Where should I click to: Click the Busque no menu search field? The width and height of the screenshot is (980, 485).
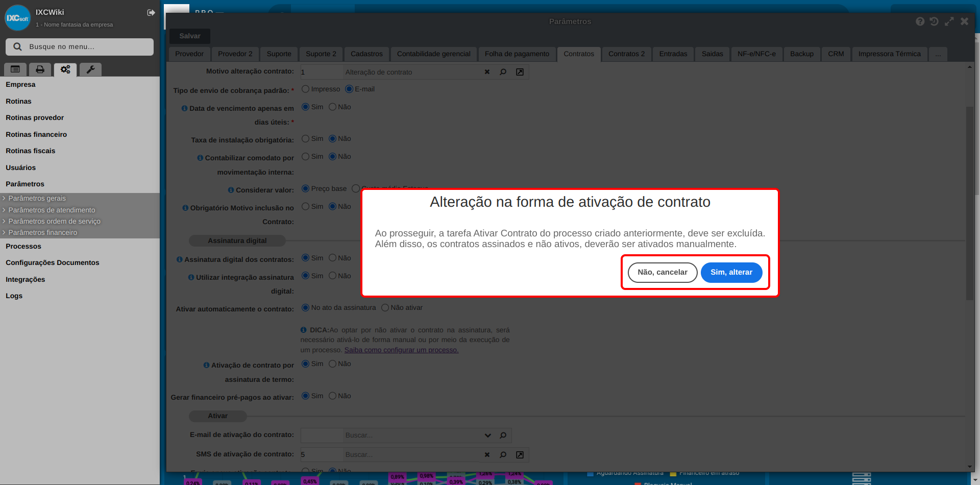(80, 46)
